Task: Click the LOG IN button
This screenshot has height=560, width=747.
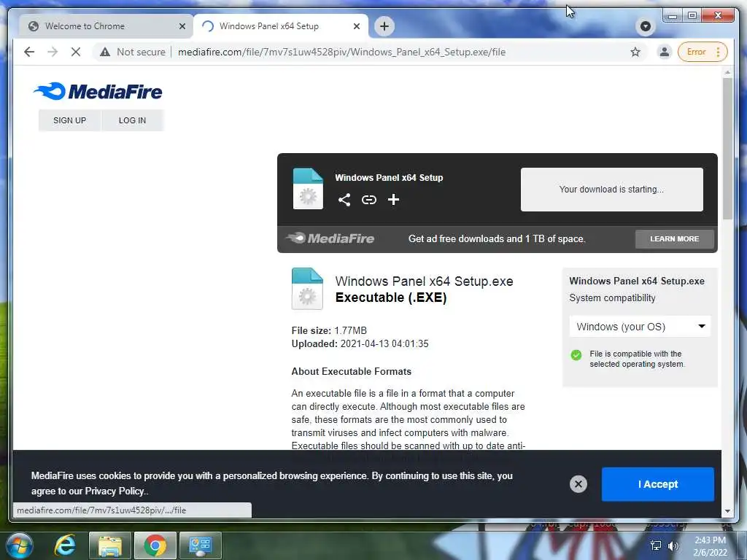Action: [x=133, y=120]
